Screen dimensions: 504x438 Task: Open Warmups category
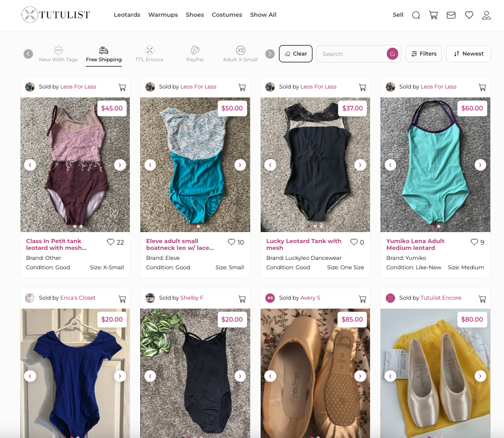click(163, 15)
